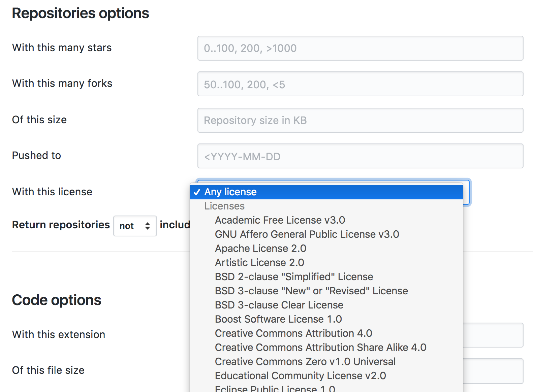Click the stars count input field
The image size is (533, 392).
360,48
